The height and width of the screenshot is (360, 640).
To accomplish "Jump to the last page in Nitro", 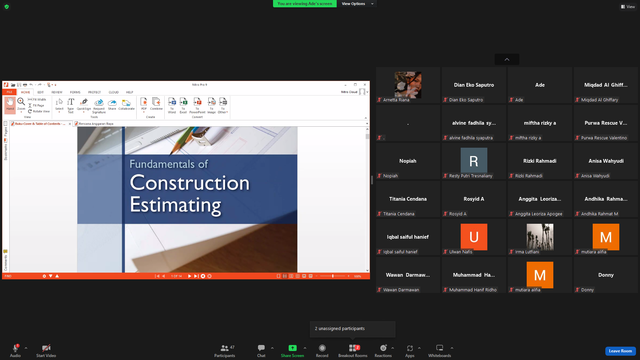I will (196, 276).
